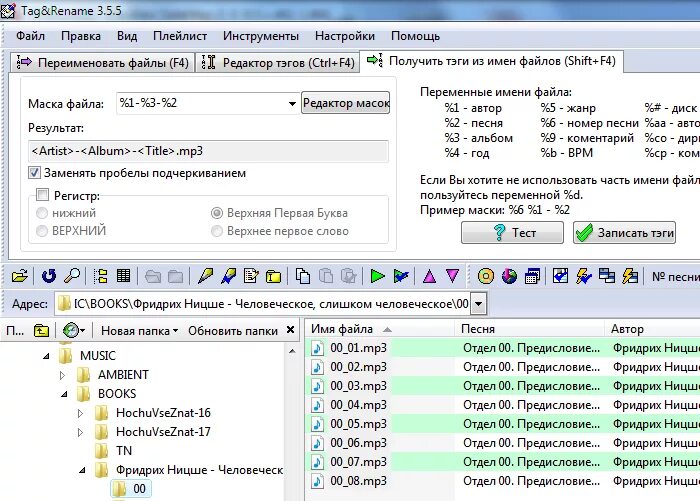
Task: Click the yellow folder rename icon
Action: 273,276
